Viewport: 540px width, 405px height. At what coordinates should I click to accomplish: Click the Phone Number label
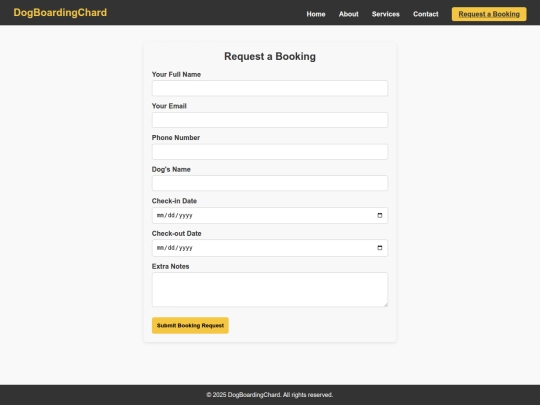click(x=176, y=138)
